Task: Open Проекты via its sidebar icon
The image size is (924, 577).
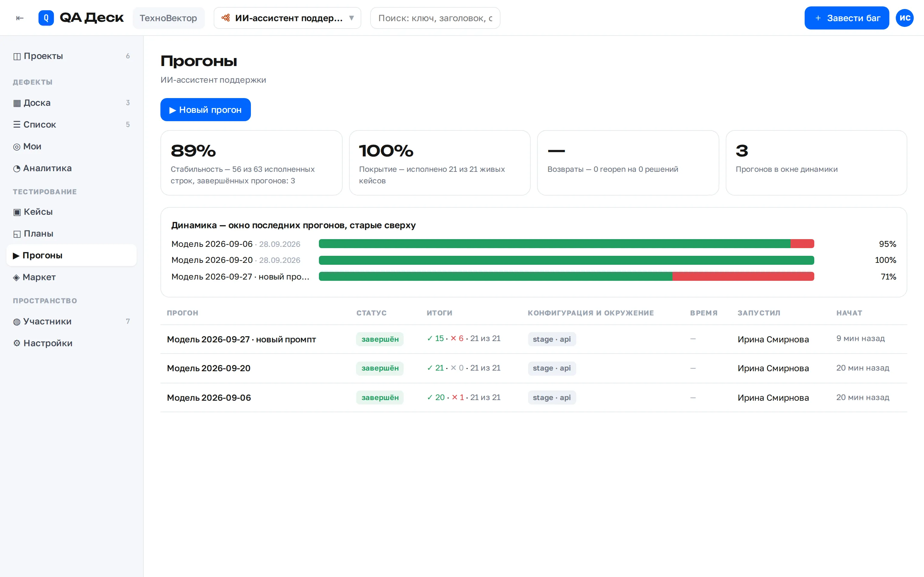Action: tap(17, 56)
